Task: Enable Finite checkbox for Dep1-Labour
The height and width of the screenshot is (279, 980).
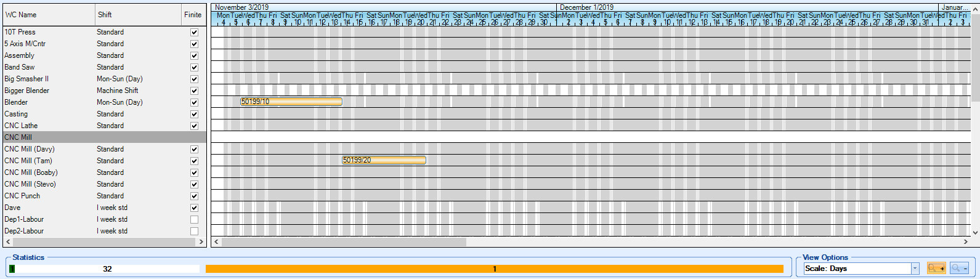Action: pos(194,219)
